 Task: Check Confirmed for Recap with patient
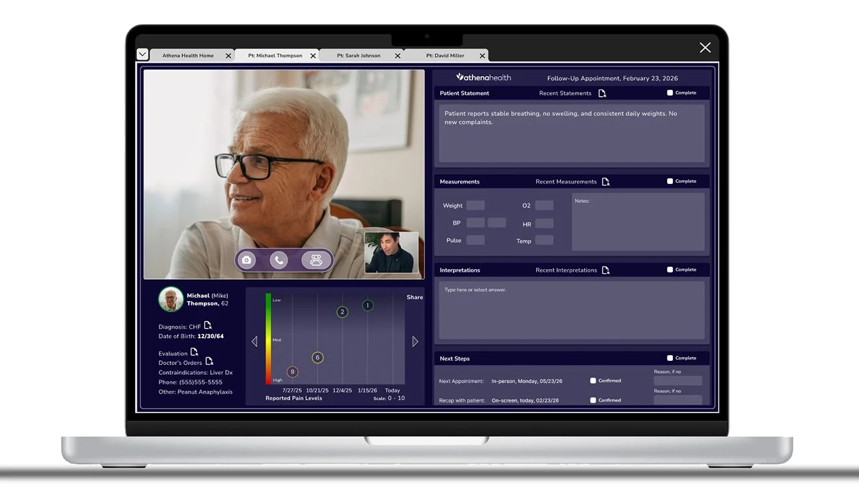point(593,400)
